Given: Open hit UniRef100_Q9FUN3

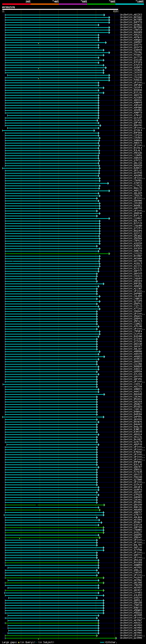Looking at the screenshot, I should [x=131, y=85].
